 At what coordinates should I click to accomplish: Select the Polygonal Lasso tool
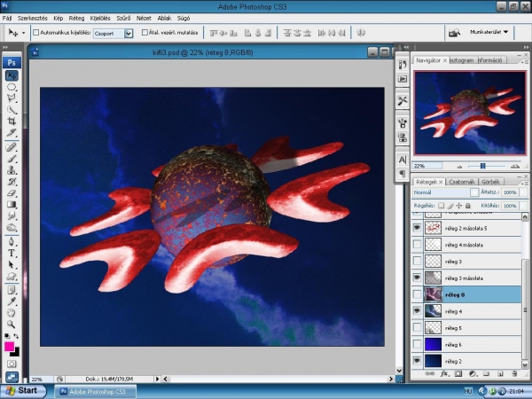click(12, 98)
